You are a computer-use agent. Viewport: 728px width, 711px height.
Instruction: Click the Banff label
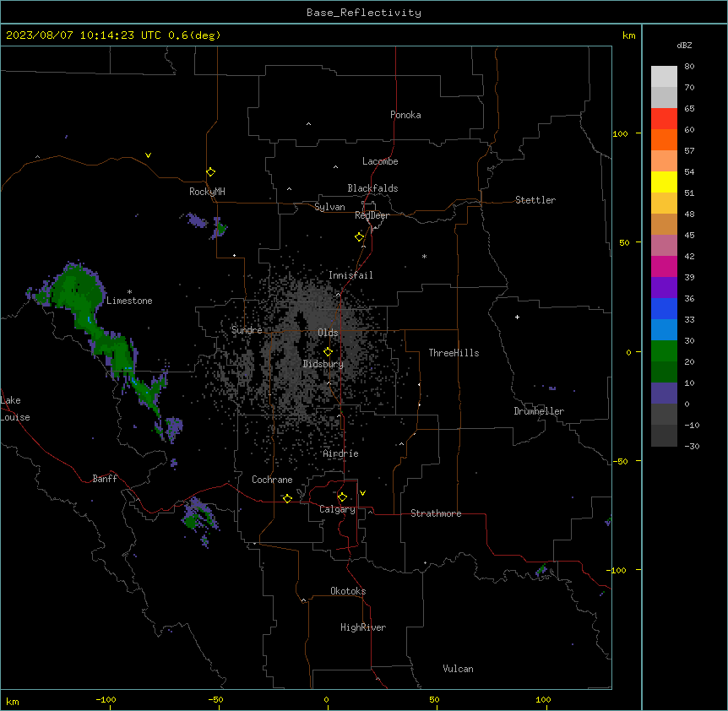(105, 479)
